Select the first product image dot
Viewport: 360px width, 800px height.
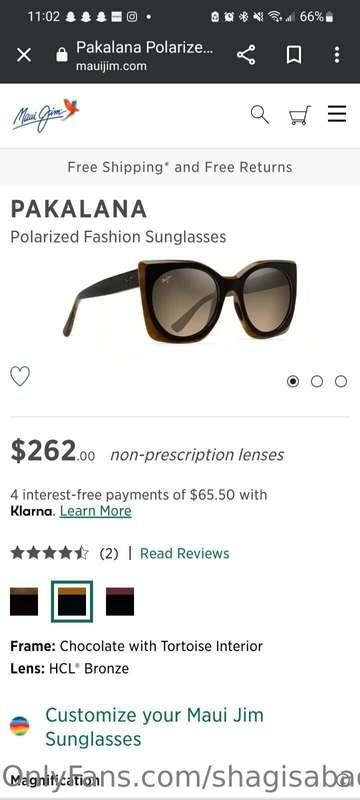point(293,381)
